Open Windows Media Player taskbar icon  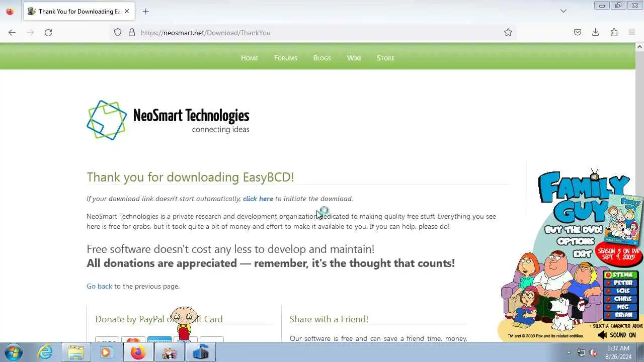(x=106, y=352)
